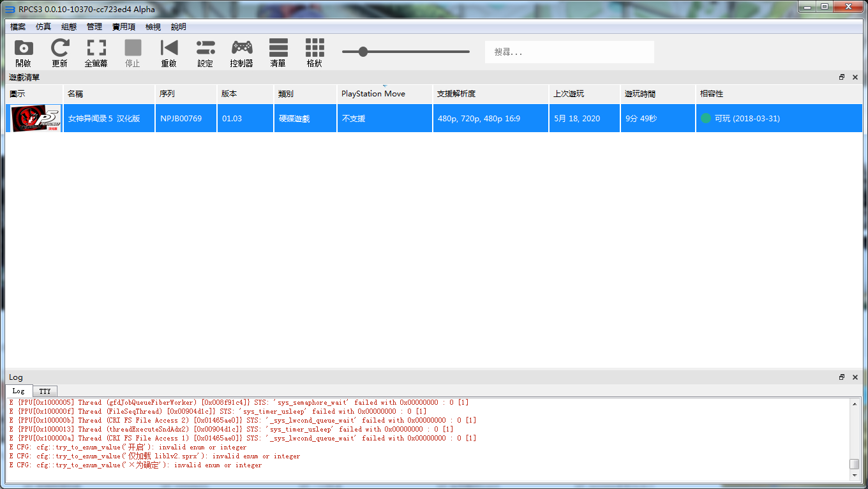This screenshot has width=868, height=489.
Task: Click log scrollbar up arrow
Action: (x=855, y=403)
